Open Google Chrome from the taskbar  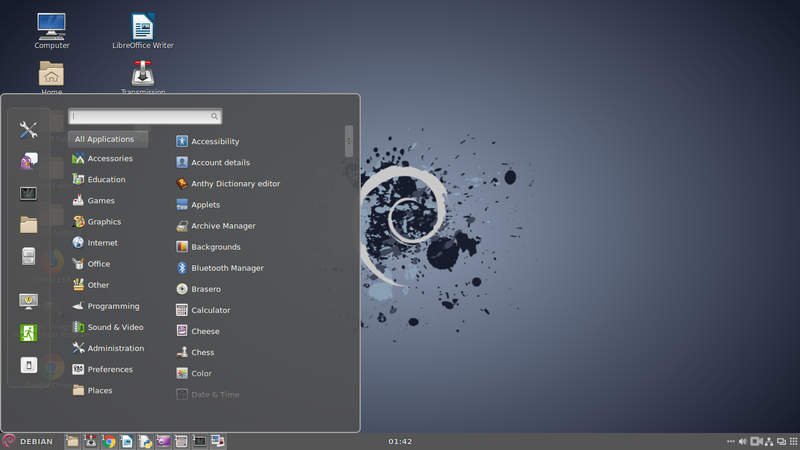pyautogui.click(x=108, y=441)
